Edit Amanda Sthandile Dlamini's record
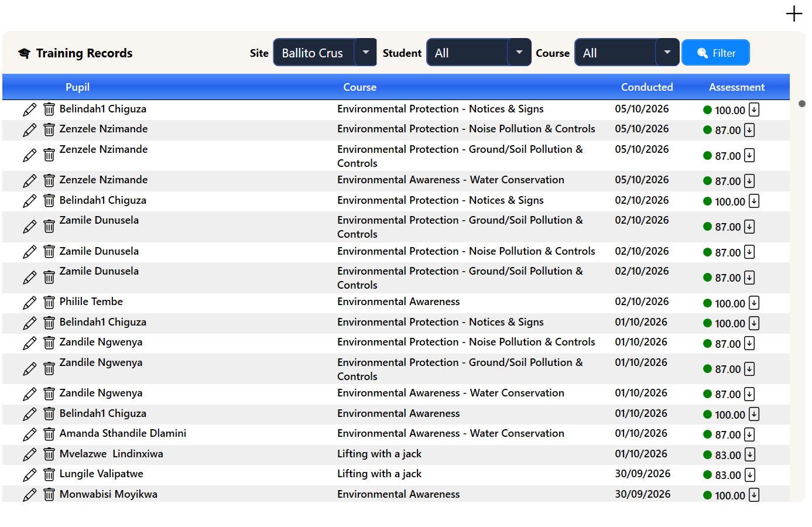This screenshot has height=527, width=812. 29,435
